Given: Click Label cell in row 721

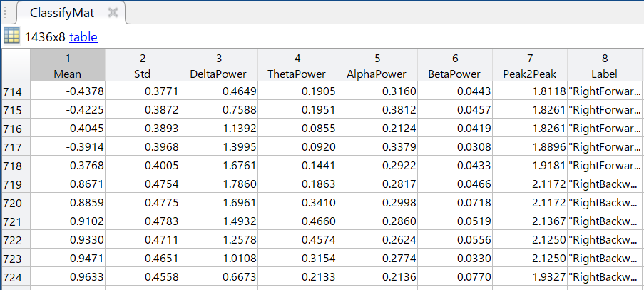Looking at the screenshot, I should pos(605,221).
